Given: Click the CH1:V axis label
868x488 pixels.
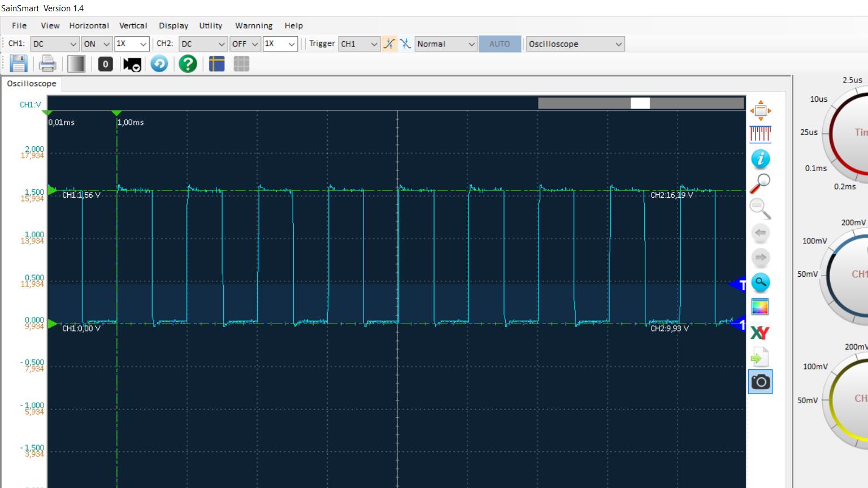Looking at the screenshot, I should tap(31, 104).
